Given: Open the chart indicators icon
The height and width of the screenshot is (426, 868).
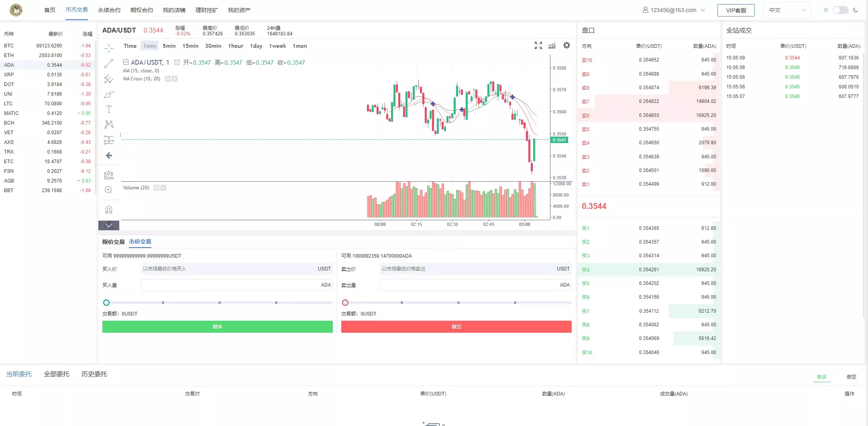Looking at the screenshot, I should pos(552,46).
